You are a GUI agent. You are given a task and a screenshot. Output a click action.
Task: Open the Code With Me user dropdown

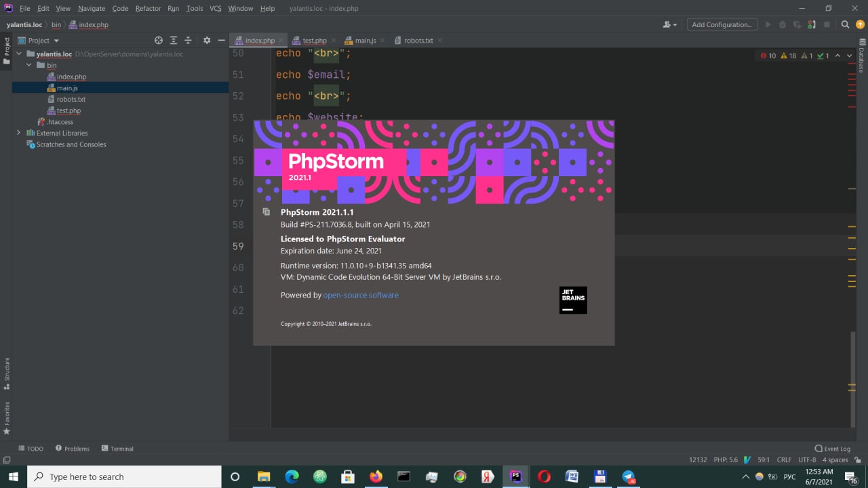pyautogui.click(x=670, y=24)
